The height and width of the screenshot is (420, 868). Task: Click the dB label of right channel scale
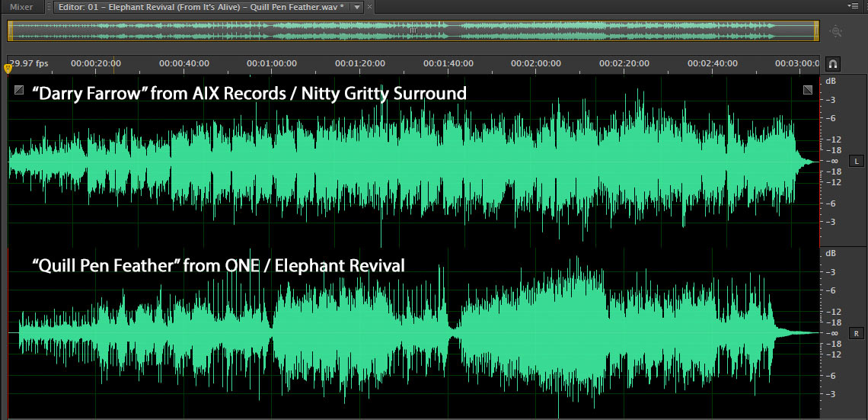(831, 253)
